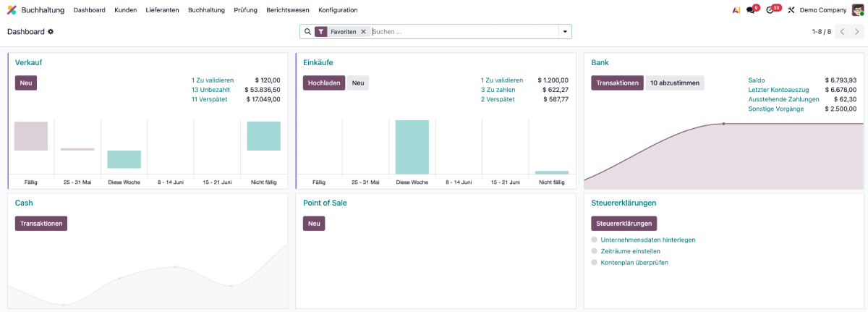Open the Odoo app launcher logo
Screen dimensions: 868x312
[x=12, y=10]
